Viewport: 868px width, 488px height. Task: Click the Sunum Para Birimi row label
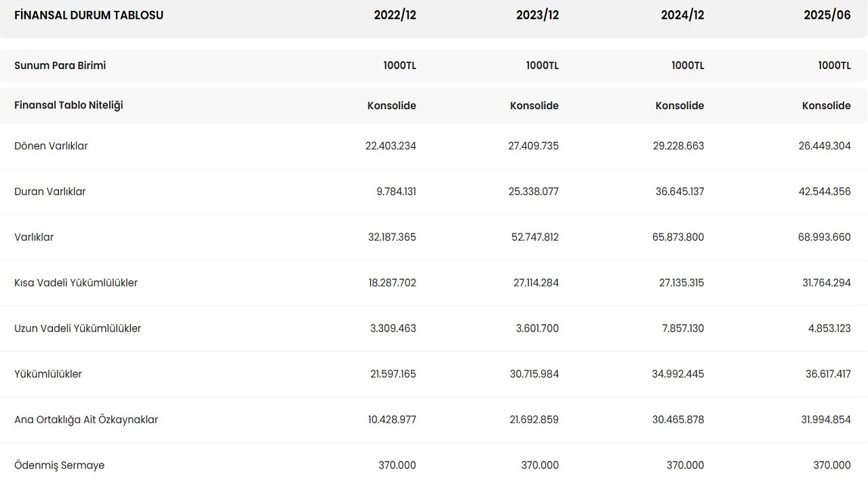click(60, 66)
